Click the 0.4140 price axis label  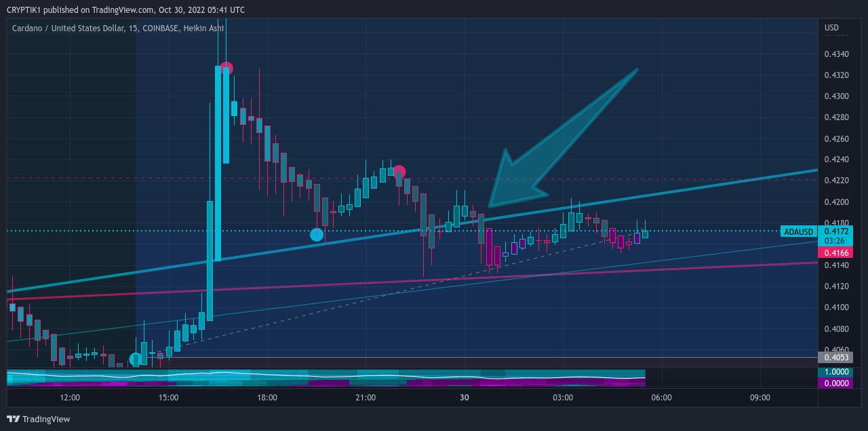point(835,265)
